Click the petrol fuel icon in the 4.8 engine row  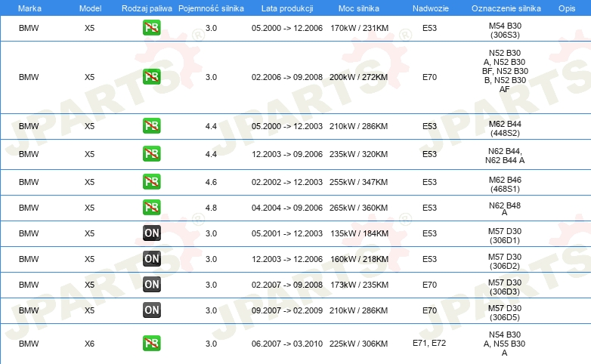[151, 207]
